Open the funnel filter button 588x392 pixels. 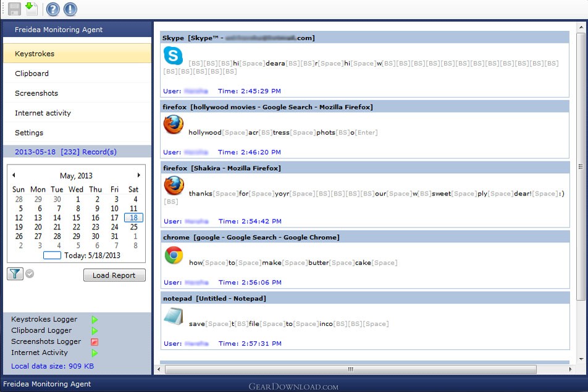(15, 274)
